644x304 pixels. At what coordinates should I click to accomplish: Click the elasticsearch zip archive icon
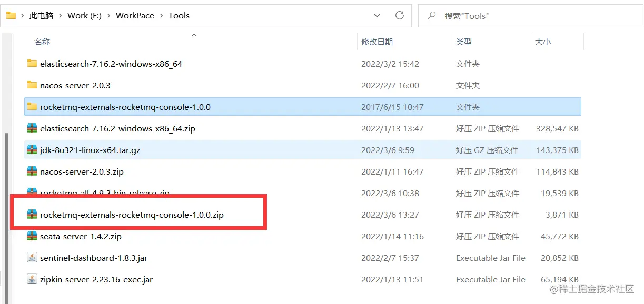click(32, 128)
